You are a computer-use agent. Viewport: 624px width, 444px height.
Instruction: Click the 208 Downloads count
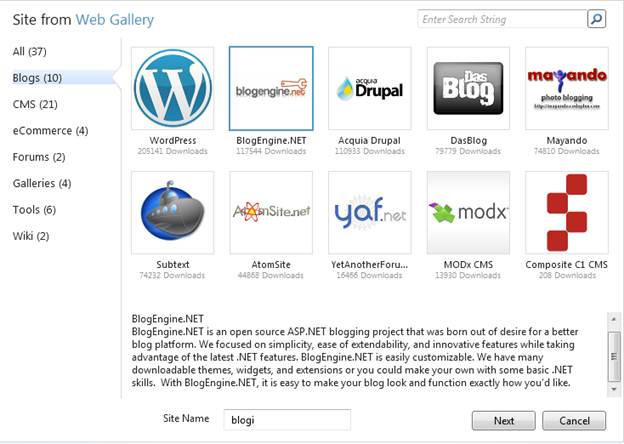pyautogui.click(x=567, y=275)
